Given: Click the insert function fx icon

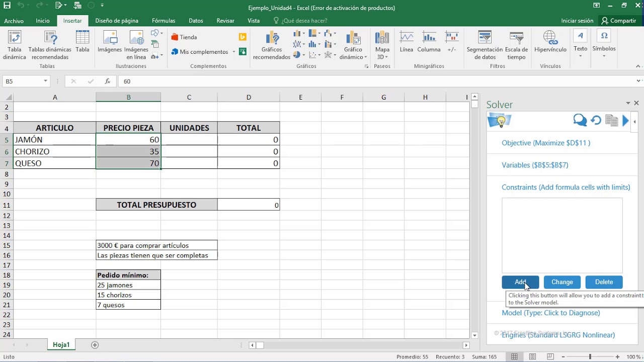Looking at the screenshot, I should point(107,81).
